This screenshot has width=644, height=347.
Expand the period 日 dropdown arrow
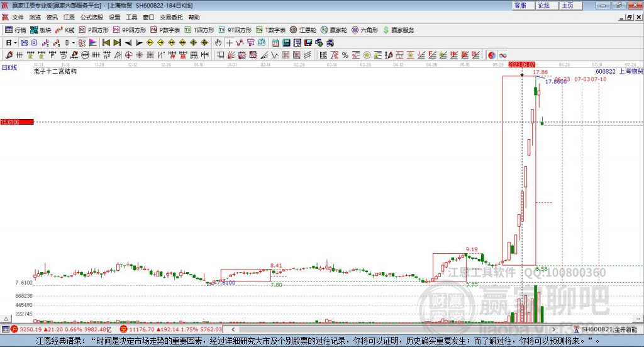(15, 42)
